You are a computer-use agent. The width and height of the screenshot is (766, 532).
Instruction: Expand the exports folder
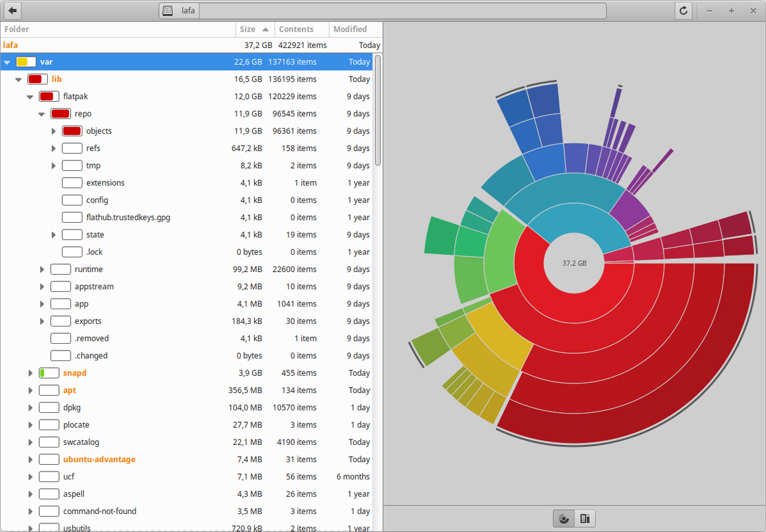point(41,321)
